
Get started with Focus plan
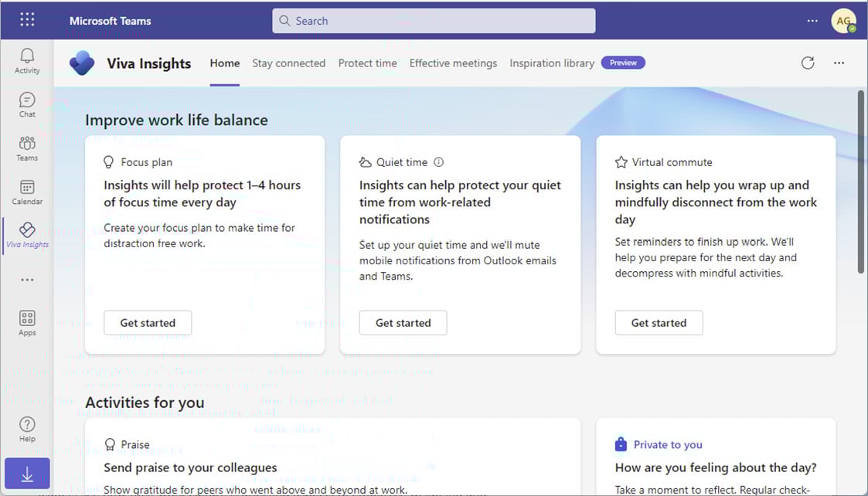(148, 323)
